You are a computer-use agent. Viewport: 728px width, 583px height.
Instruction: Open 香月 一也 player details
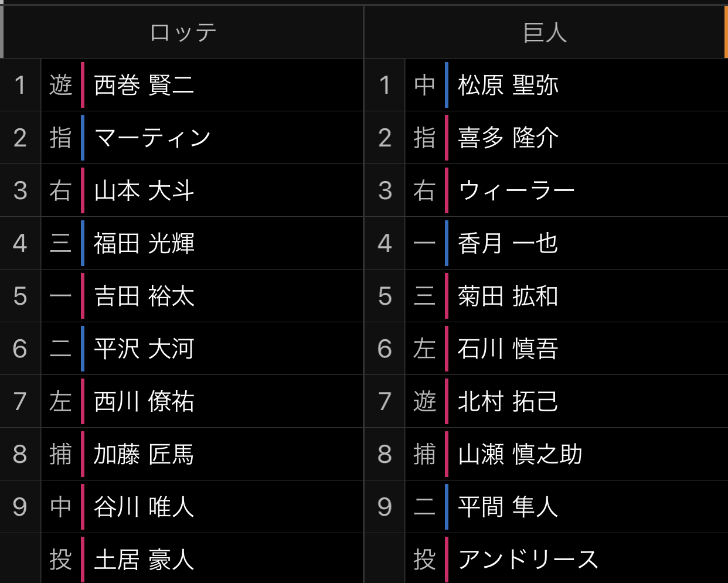click(508, 243)
